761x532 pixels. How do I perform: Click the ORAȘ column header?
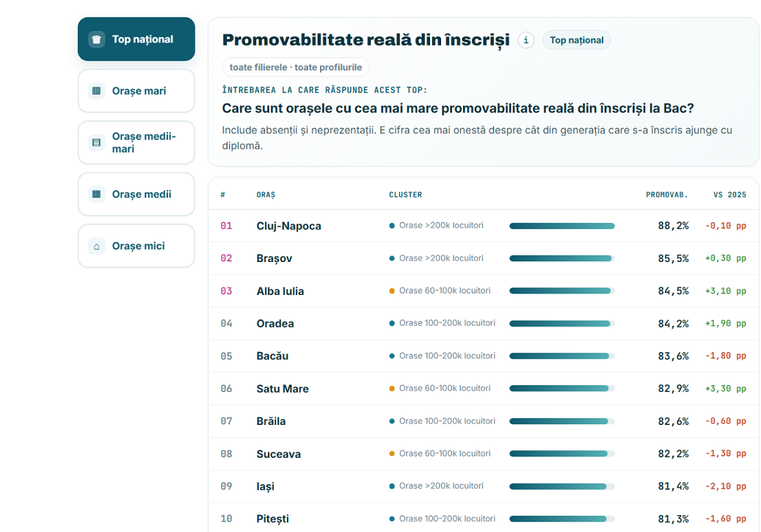click(266, 194)
